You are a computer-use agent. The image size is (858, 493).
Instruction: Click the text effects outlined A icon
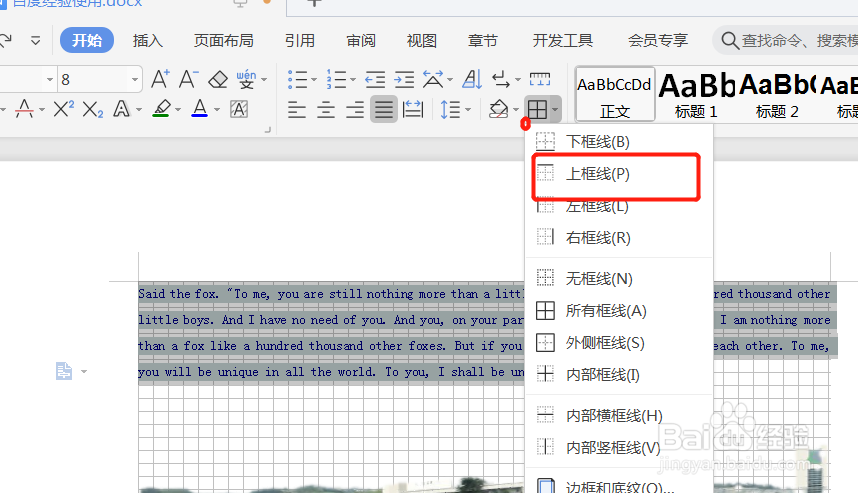pos(121,109)
